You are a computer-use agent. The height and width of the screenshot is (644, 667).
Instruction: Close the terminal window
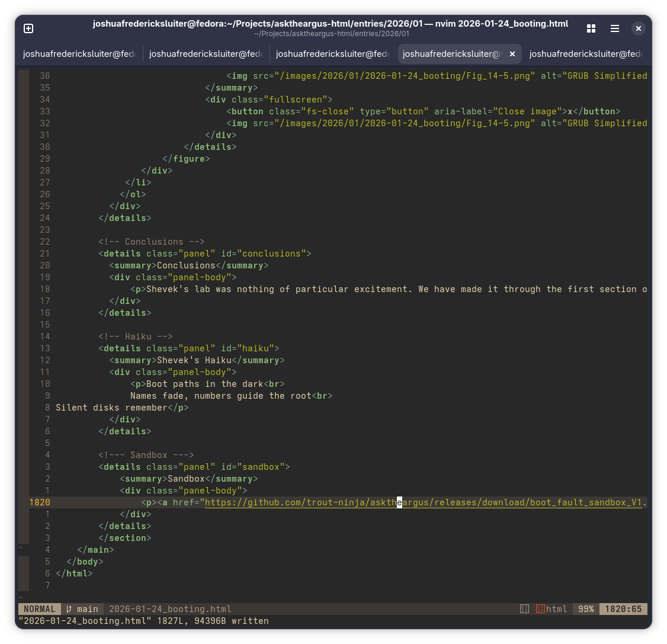(x=638, y=28)
